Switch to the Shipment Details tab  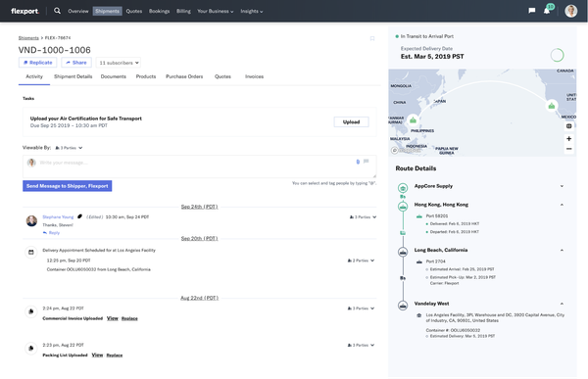(x=73, y=76)
